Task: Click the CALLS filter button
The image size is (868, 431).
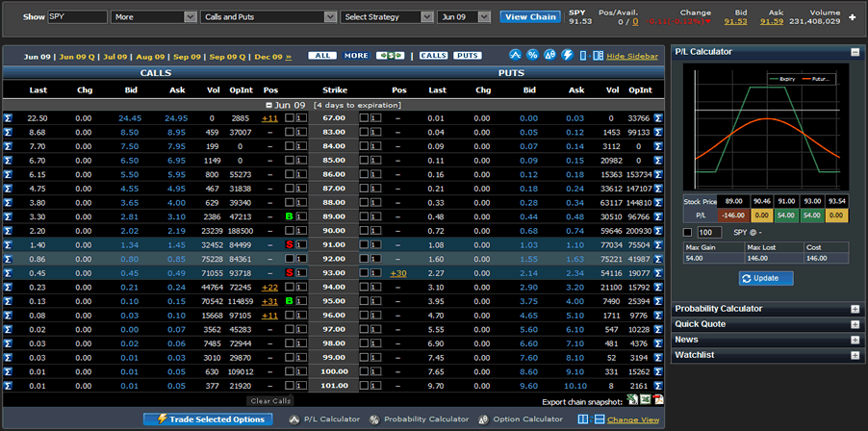Action: pos(433,56)
